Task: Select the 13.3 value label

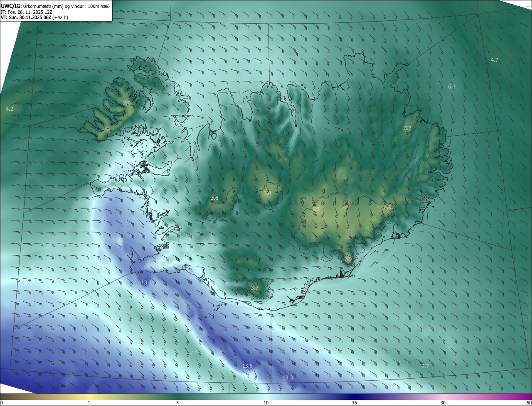Action: (288, 377)
